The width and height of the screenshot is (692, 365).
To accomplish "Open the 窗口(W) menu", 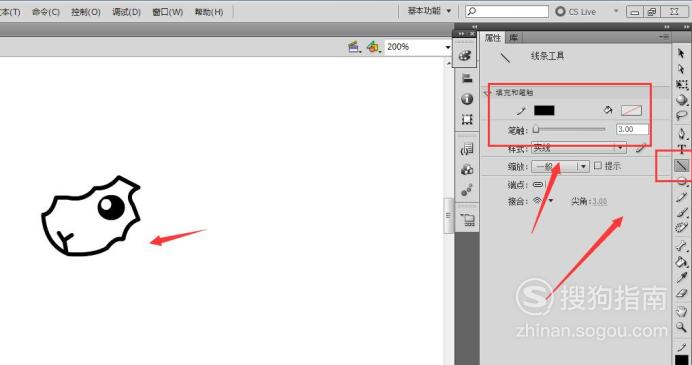I will (167, 11).
